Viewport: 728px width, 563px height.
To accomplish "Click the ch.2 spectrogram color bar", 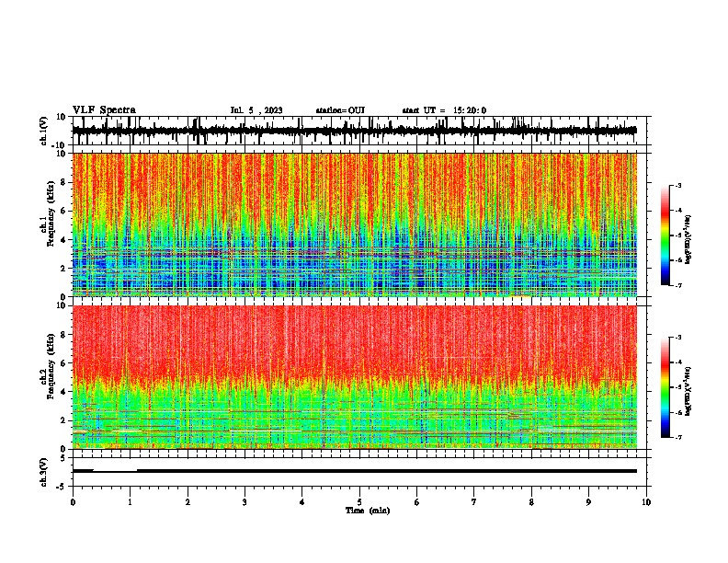I will [x=665, y=387].
